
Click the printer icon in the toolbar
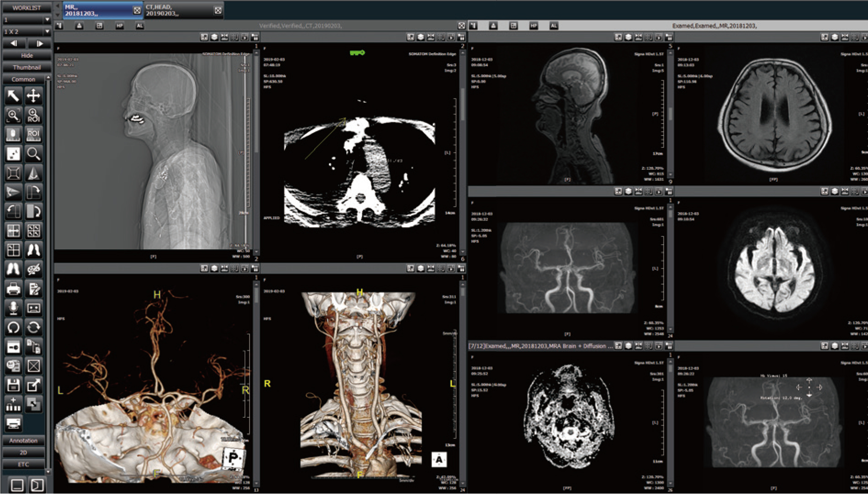pyautogui.click(x=13, y=289)
